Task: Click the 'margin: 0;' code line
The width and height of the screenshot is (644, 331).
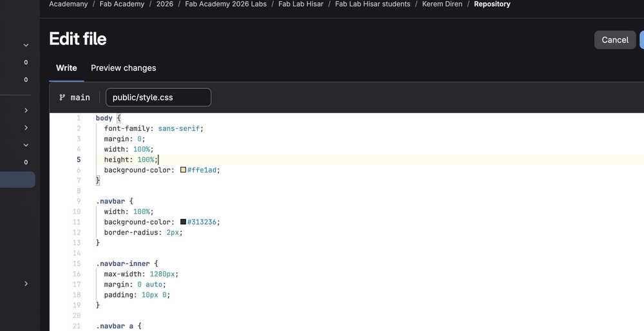Action: pyautogui.click(x=124, y=139)
